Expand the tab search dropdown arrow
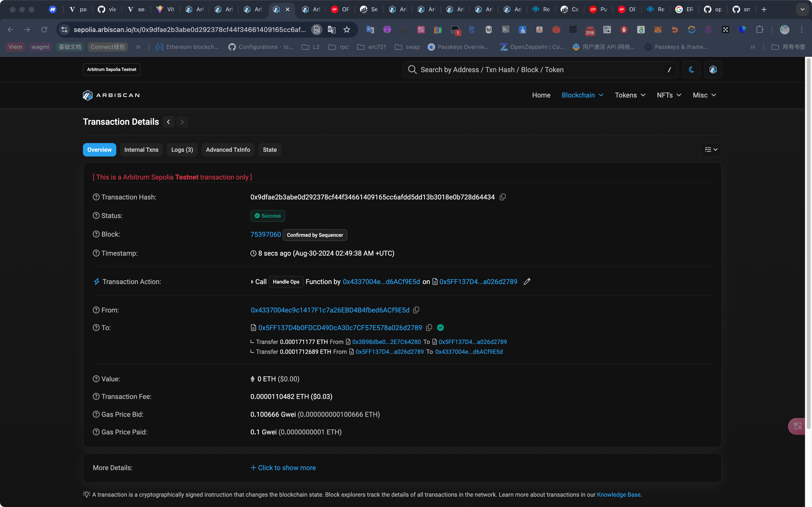The width and height of the screenshot is (812, 507). point(802,9)
